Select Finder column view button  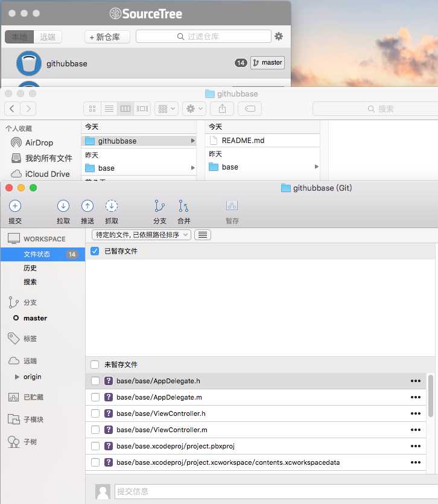click(x=125, y=109)
